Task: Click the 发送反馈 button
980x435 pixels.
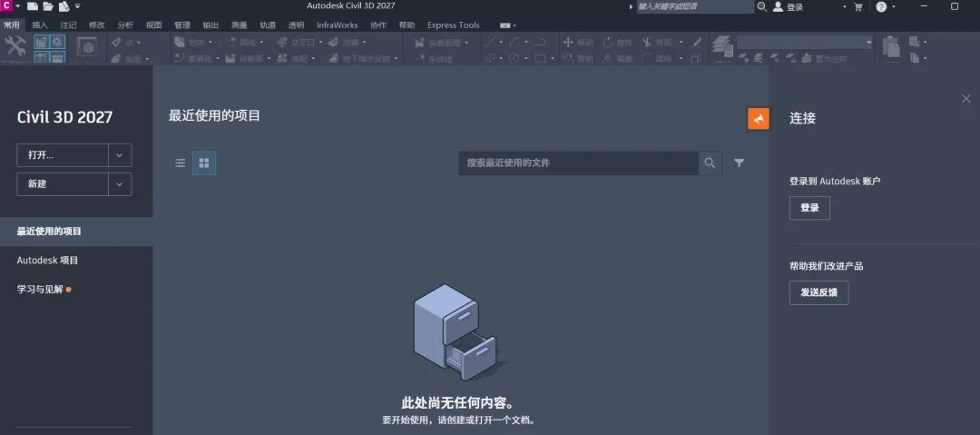Action: pos(818,293)
